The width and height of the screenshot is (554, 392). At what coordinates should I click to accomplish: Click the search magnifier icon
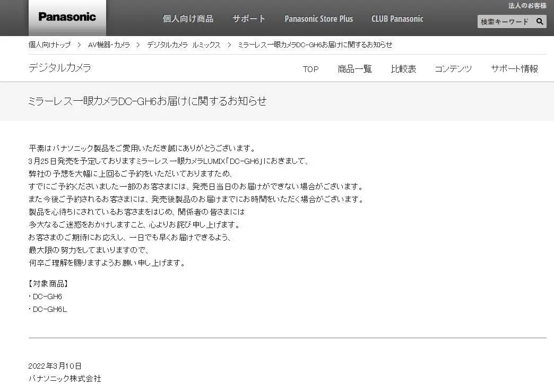coord(539,22)
